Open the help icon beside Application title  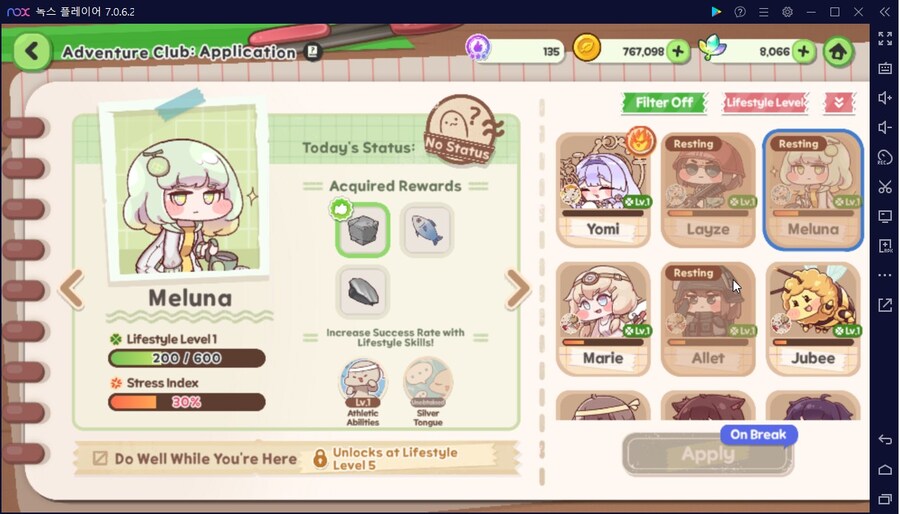[x=313, y=52]
